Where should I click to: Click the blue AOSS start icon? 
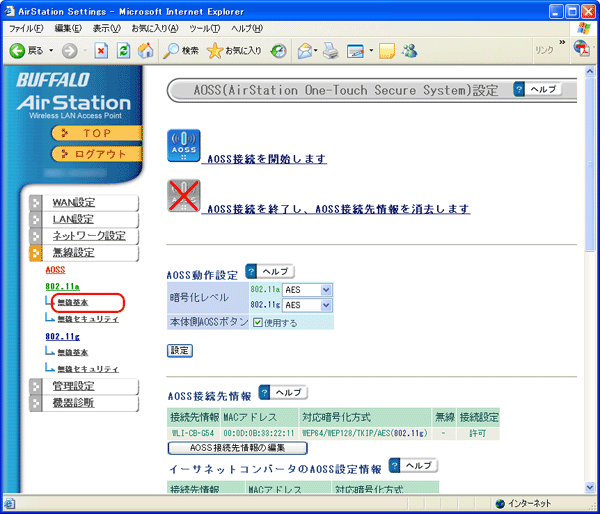[x=184, y=146]
